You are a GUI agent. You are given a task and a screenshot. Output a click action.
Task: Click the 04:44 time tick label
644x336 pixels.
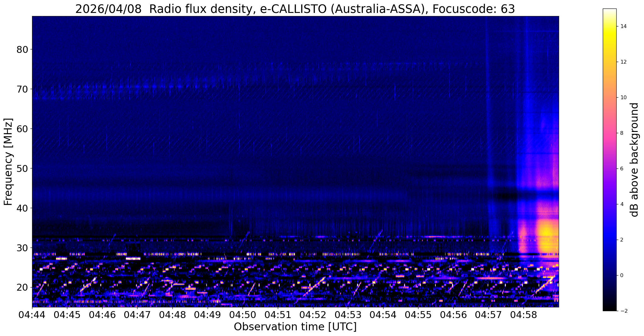coord(32,315)
